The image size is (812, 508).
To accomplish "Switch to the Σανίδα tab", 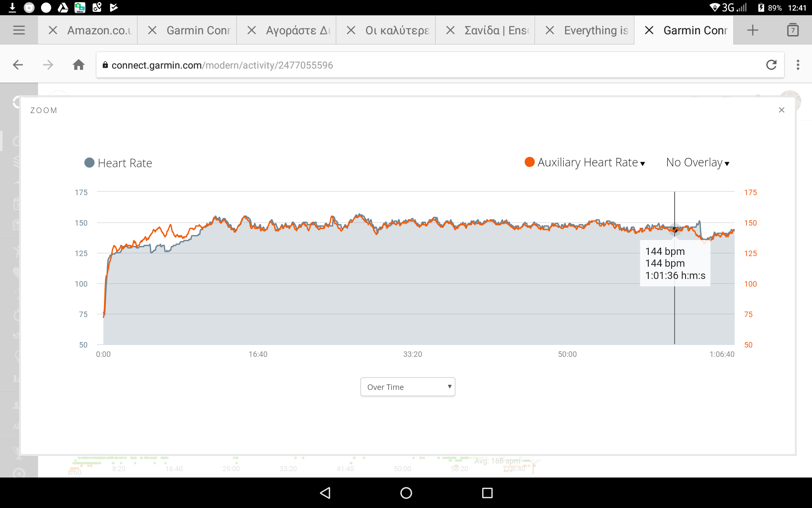I will [x=497, y=30].
